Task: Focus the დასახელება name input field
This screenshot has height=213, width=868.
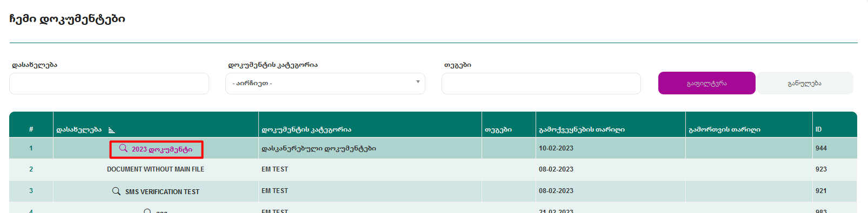Action: click(x=109, y=84)
